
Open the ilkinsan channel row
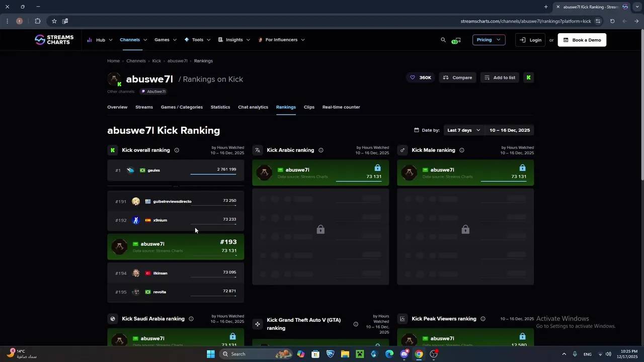(x=176, y=273)
